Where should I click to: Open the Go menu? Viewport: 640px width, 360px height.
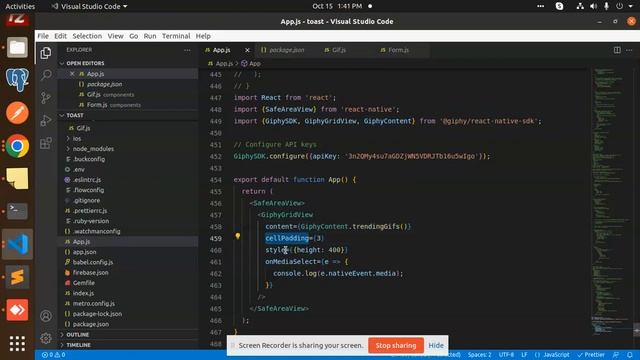pyautogui.click(x=133, y=36)
